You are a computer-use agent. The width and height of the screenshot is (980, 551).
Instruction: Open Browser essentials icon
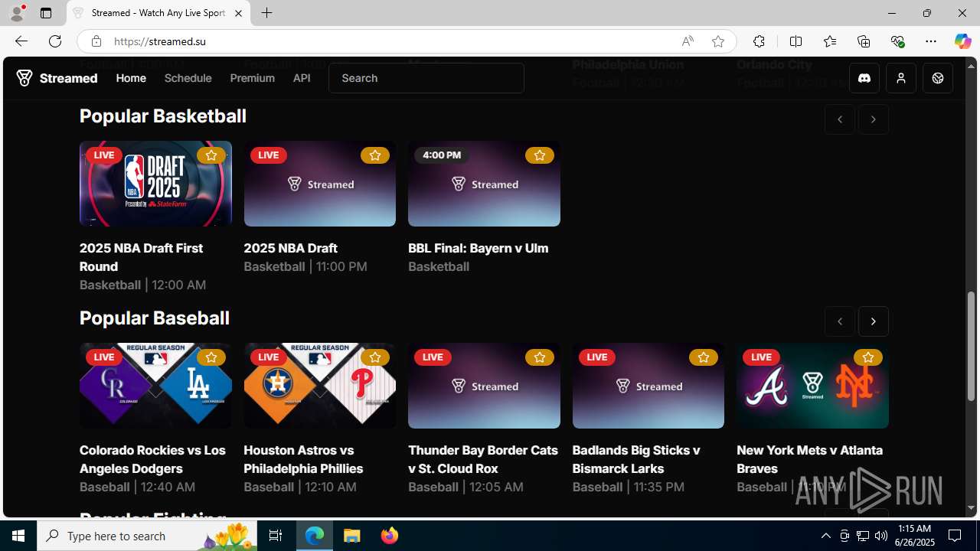pos(897,41)
